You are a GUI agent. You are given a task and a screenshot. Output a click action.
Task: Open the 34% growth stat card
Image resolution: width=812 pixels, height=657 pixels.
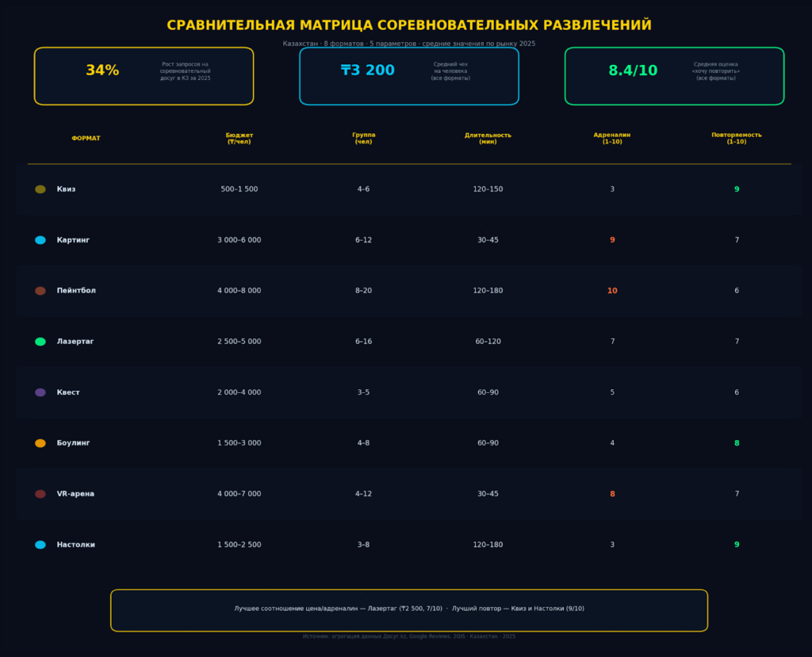pos(144,76)
